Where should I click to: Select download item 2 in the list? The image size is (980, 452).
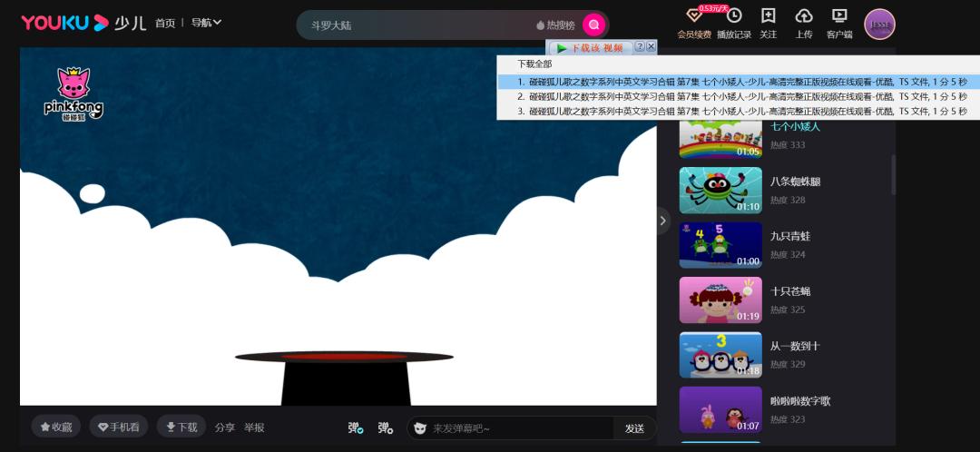(739, 97)
